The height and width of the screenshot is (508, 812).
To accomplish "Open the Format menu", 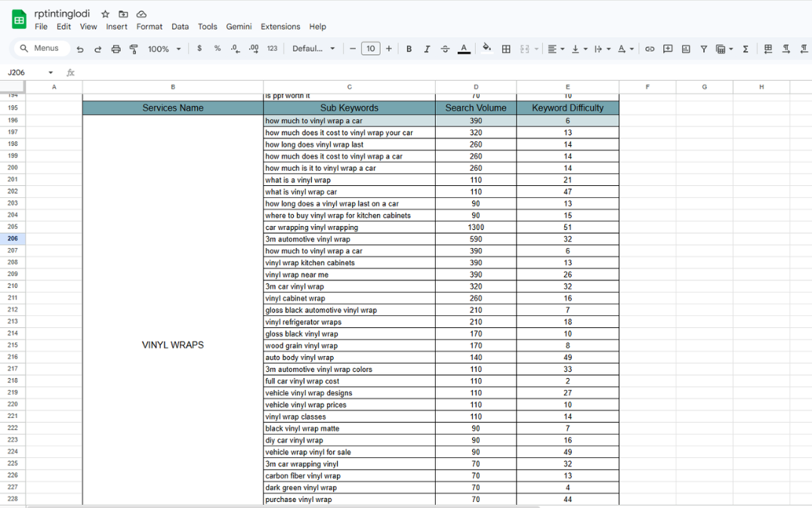I will 149,26.
